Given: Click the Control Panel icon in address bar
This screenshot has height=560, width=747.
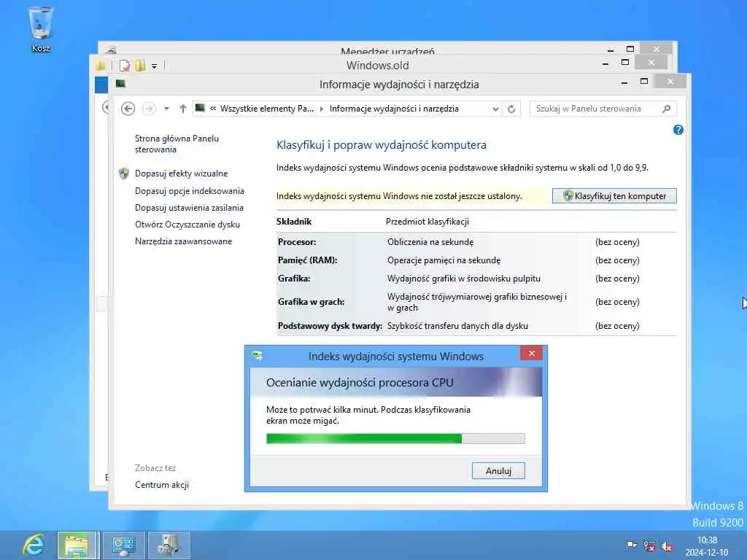Looking at the screenshot, I should [200, 108].
